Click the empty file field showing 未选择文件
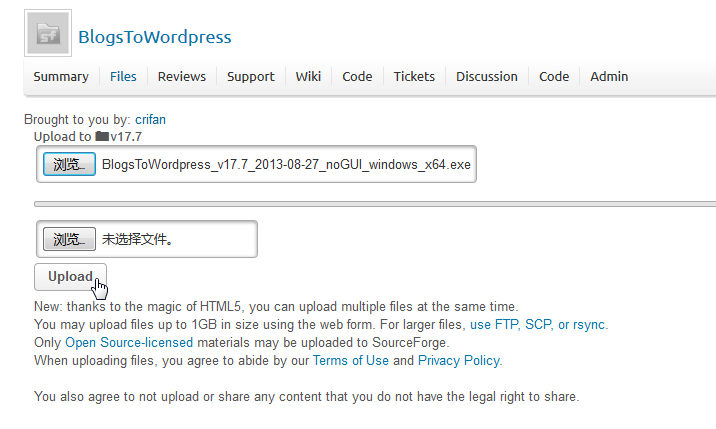This screenshot has height=429, width=716. click(147, 239)
